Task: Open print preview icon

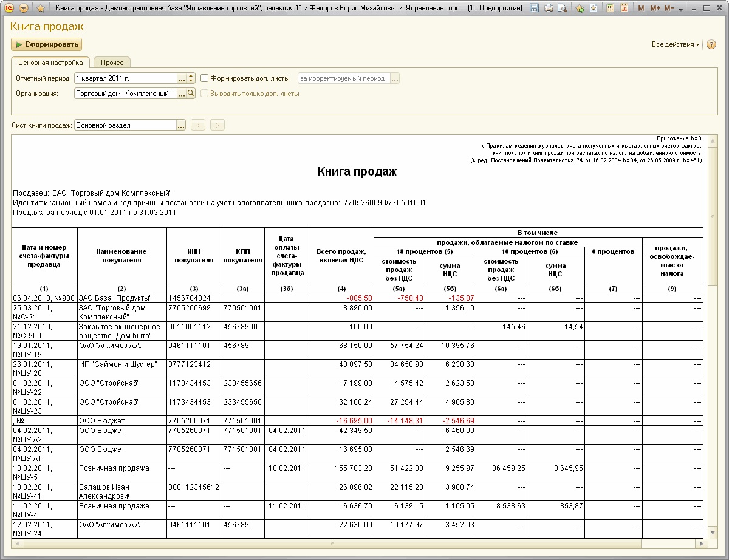Action: point(562,9)
